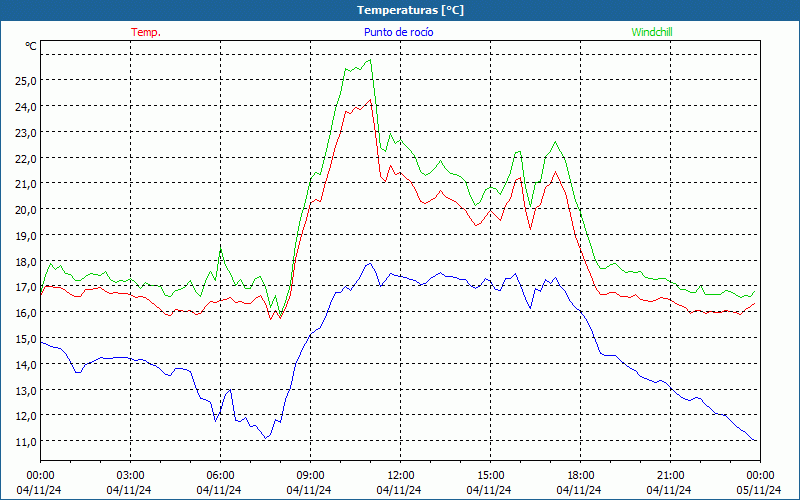Click the 03:00 time axis label
Image resolution: width=800 pixels, height=500 pixels.
[x=131, y=475]
